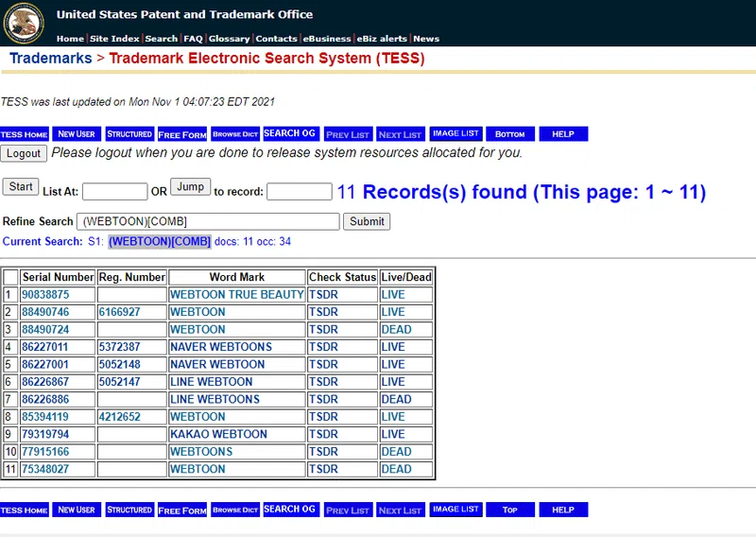The width and height of the screenshot is (756, 537).
Task: Open eBiz alerts header link
Action: click(x=382, y=39)
